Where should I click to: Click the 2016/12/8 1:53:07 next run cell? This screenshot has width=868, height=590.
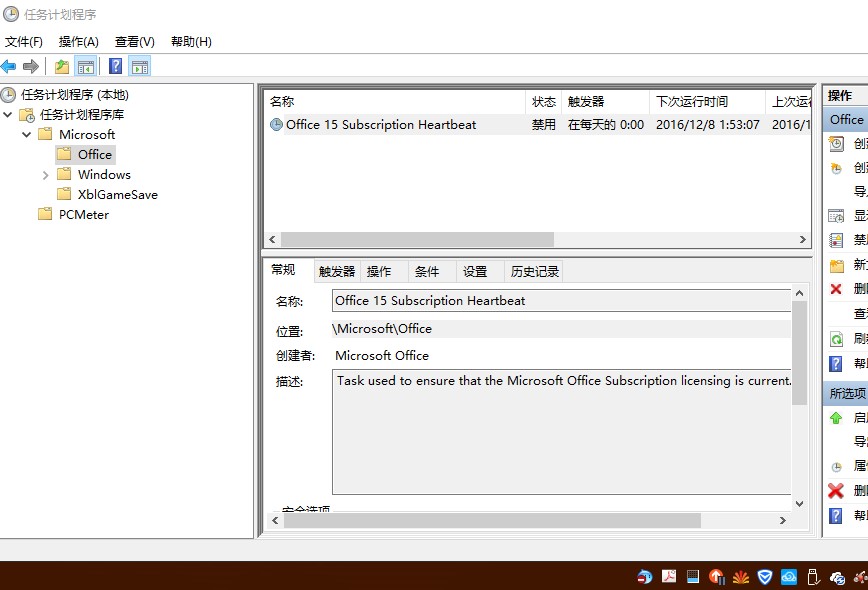(707, 125)
